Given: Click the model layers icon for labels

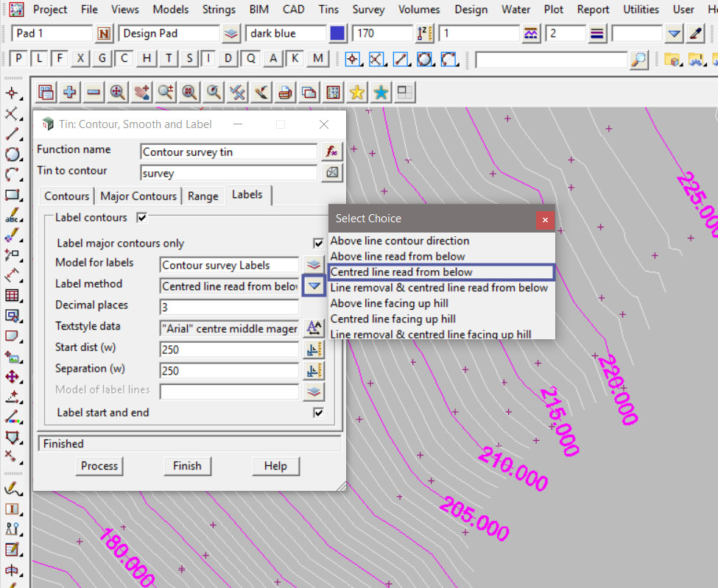Looking at the screenshot, I should (x=314, y=265).
